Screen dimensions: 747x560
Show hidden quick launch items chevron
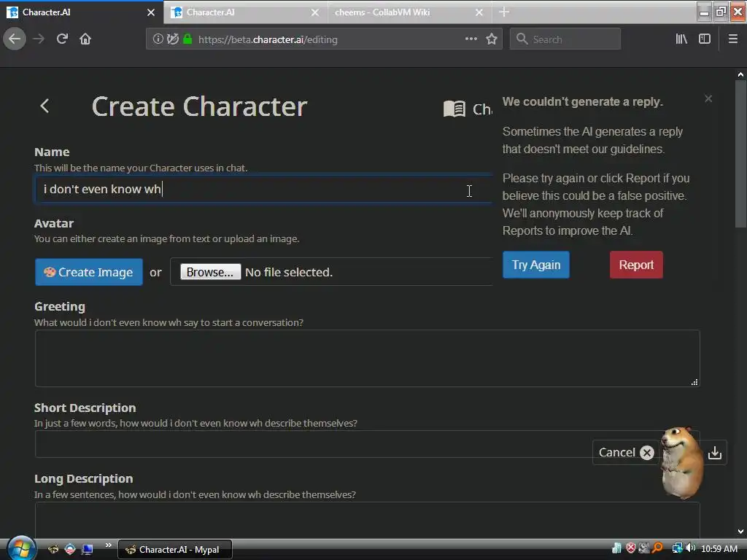109,545
